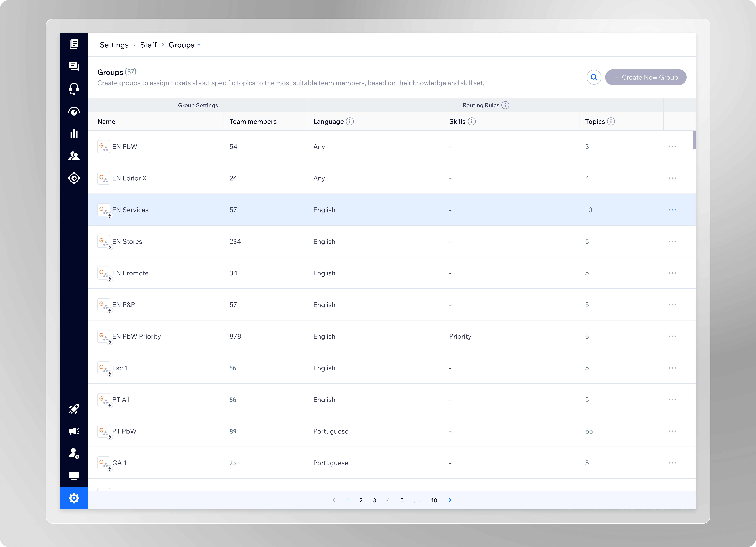Open more options for Esc 1 row
Screen dimensions: 756x547
pyautogui.click(x=672, y=368)
